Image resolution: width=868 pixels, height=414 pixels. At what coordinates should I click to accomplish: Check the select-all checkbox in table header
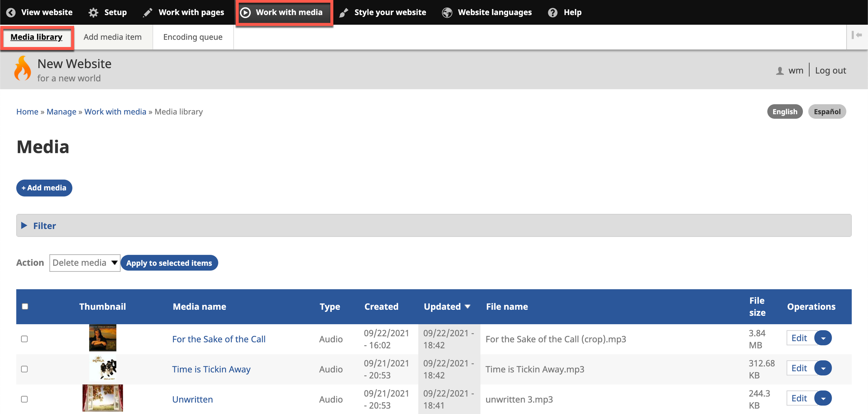coord(25,306)
